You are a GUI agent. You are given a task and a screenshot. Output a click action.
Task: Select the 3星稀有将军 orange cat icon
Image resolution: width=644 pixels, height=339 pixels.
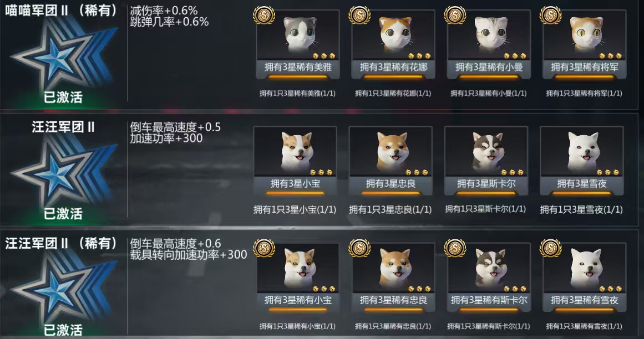point(586,35)
